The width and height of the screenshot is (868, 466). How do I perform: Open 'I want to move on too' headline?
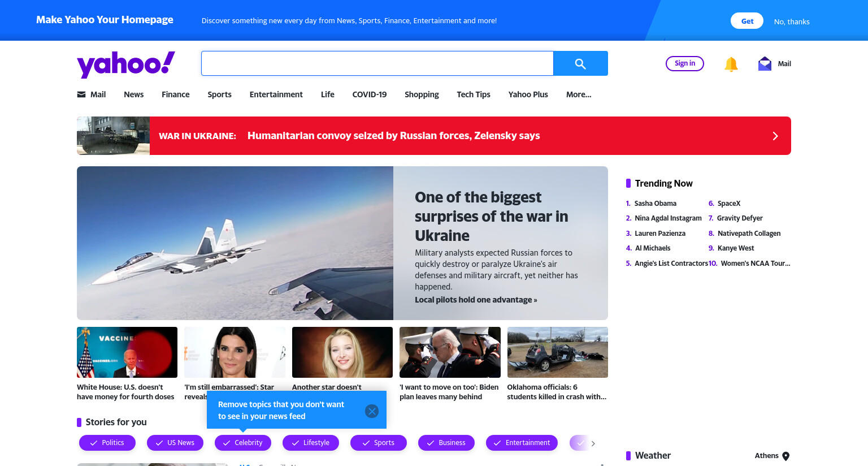pyautogui.click(x=449, y=392)
